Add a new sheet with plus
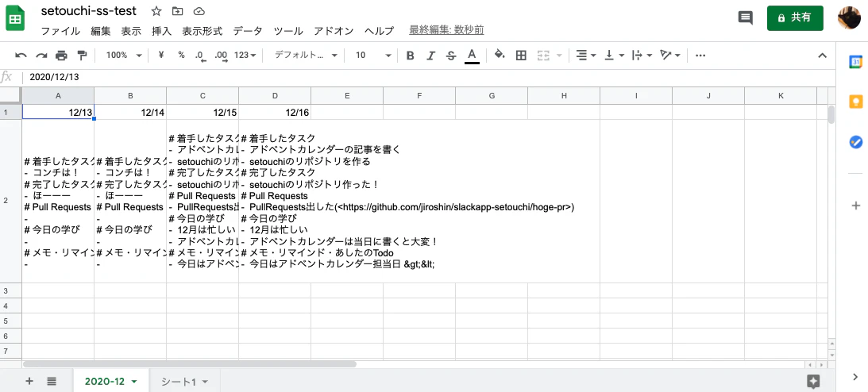Image resolution: width=868 pixels, height=392 pixels. click(29, 381)
